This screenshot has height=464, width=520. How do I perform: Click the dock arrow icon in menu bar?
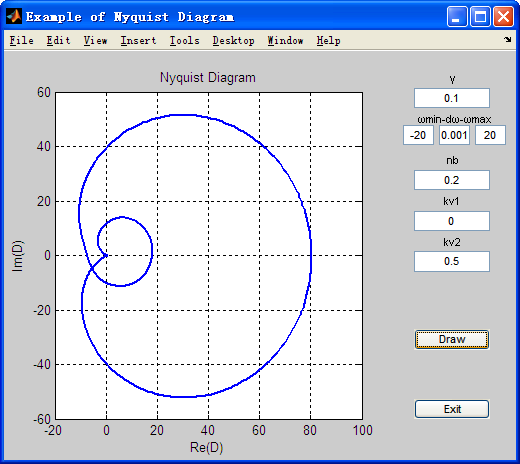(x=507, y=40)
